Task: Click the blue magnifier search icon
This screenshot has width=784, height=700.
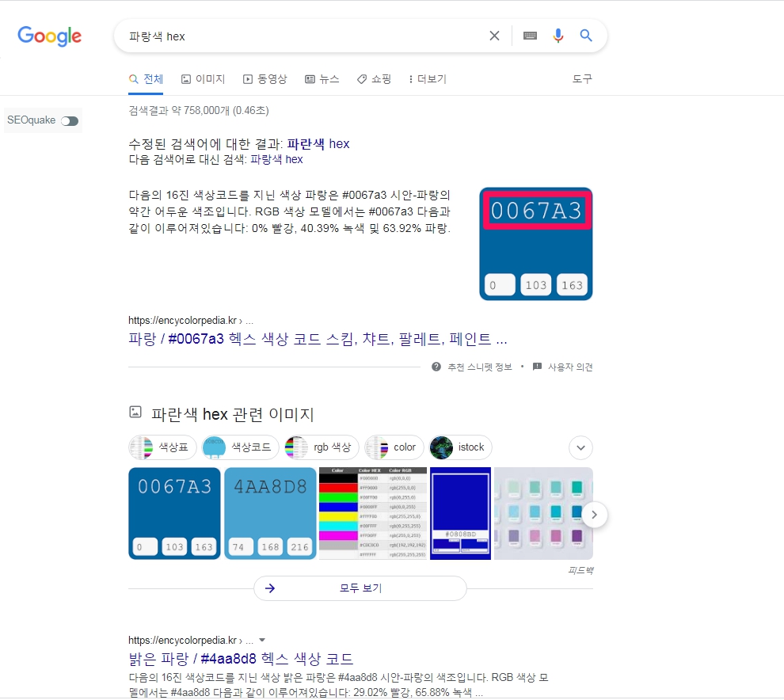Action: 586,36
